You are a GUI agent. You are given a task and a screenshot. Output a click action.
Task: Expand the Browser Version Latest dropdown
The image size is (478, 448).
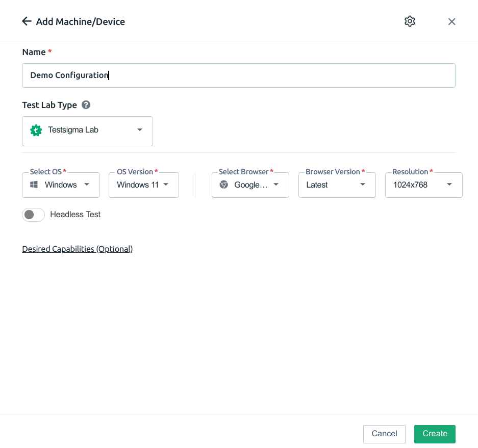[337, 185]
